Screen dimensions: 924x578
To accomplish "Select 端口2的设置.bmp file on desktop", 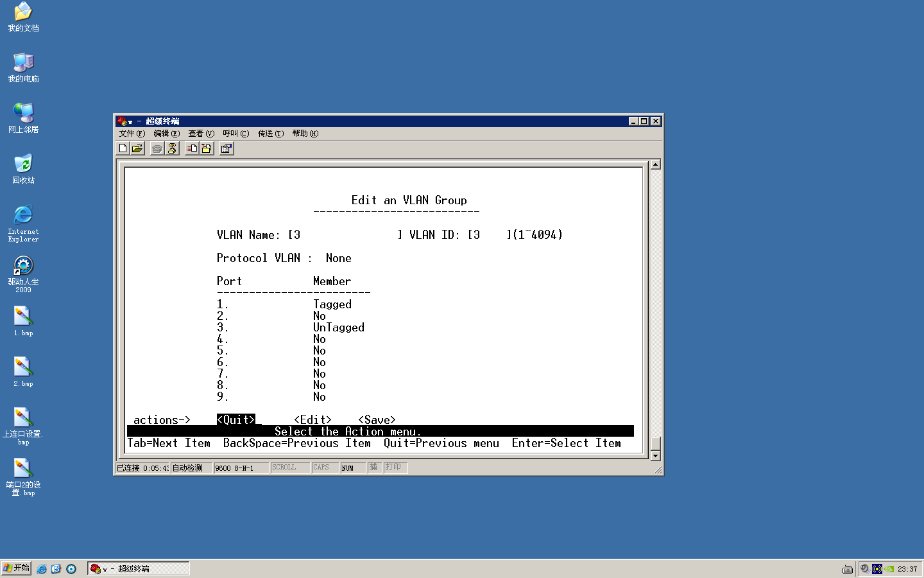I will [x=23, y=477].
